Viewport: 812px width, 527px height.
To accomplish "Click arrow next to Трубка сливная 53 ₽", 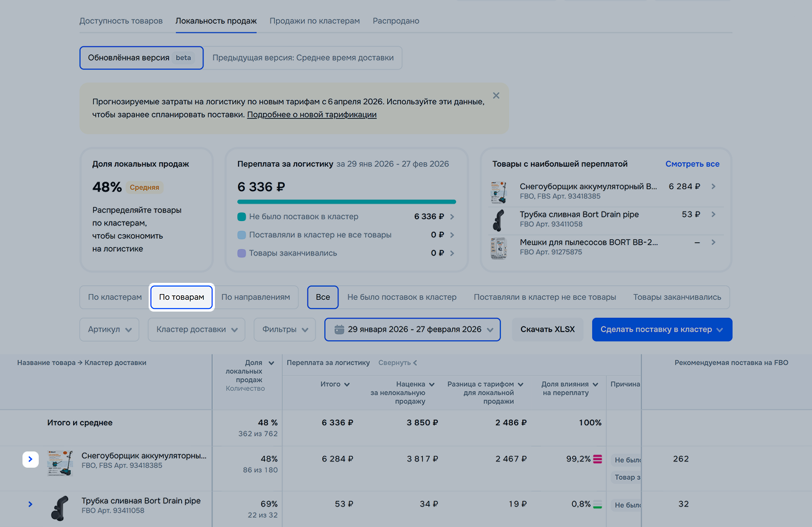I will click(x=713, y=214).
